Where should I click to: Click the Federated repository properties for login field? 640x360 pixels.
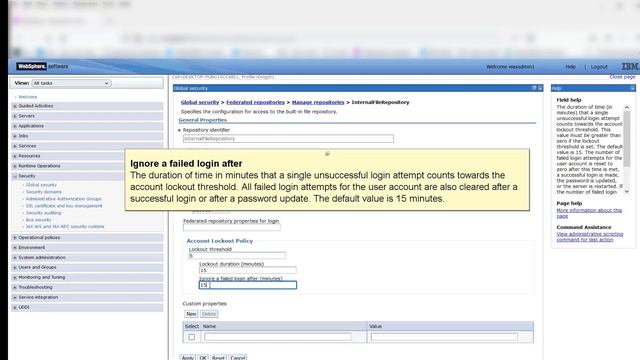pyautogui.click(x=231, y=227)
